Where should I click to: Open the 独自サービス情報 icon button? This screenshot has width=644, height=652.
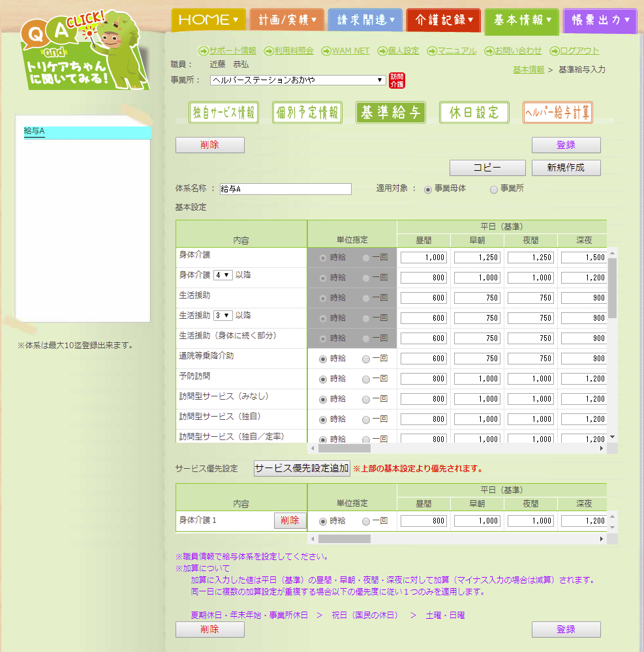(224, 112)
